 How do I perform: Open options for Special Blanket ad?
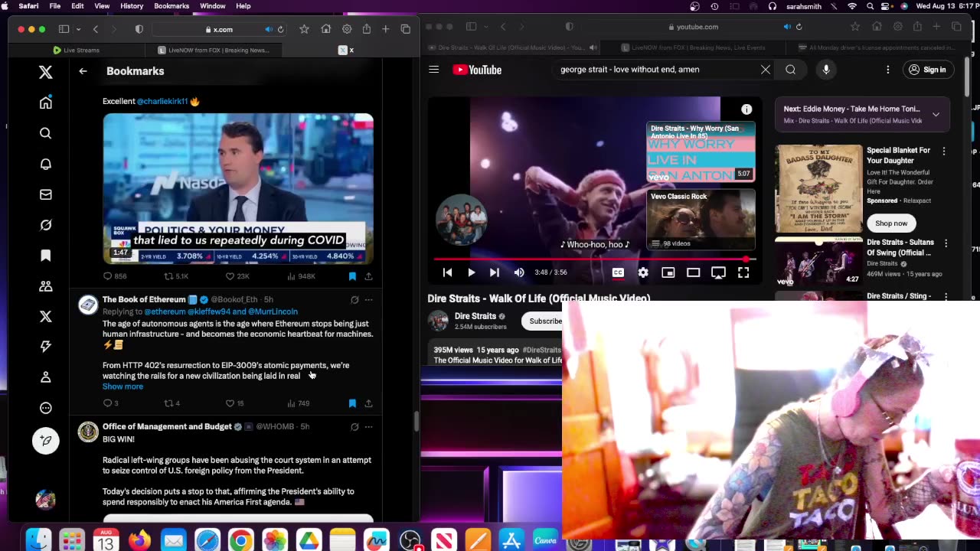point(944,152)
